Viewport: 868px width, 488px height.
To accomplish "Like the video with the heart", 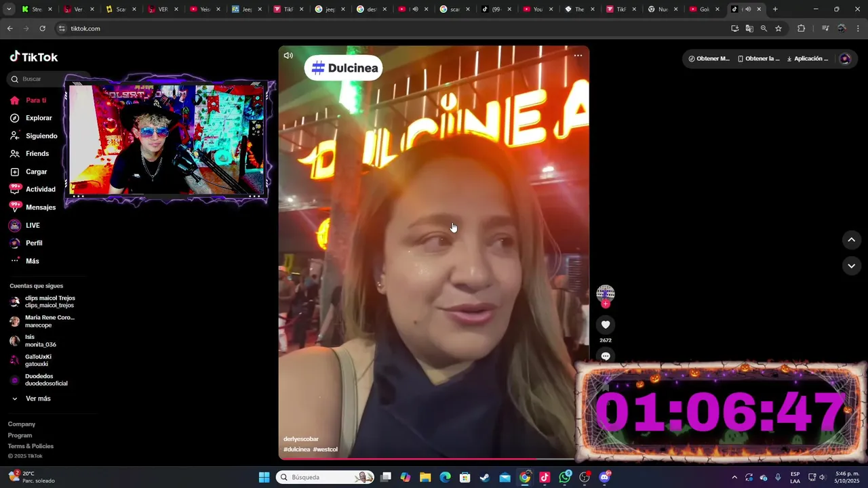I will click(606, 325).
